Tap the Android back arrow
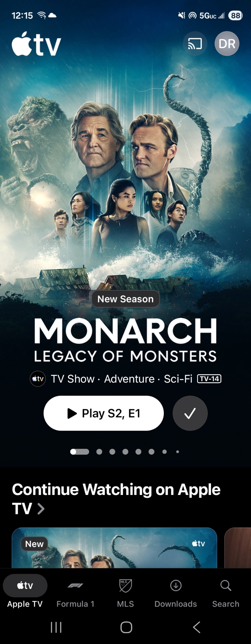251x644 pixels. [197, 627]
